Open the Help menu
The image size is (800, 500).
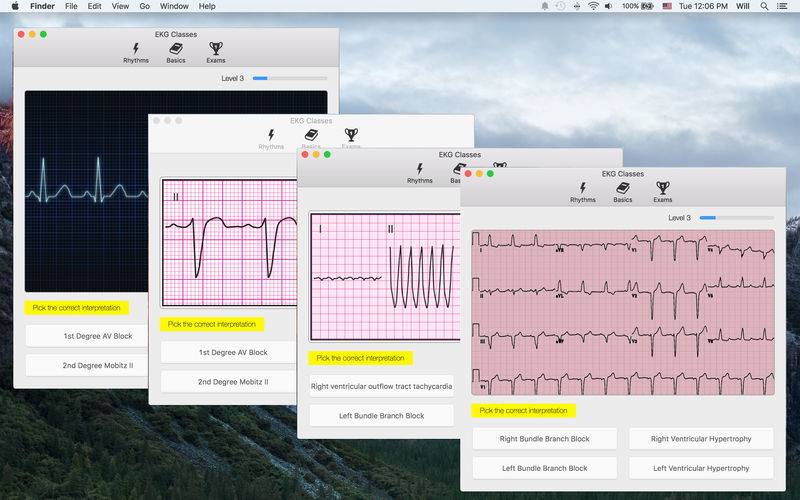tap(207, 6)
